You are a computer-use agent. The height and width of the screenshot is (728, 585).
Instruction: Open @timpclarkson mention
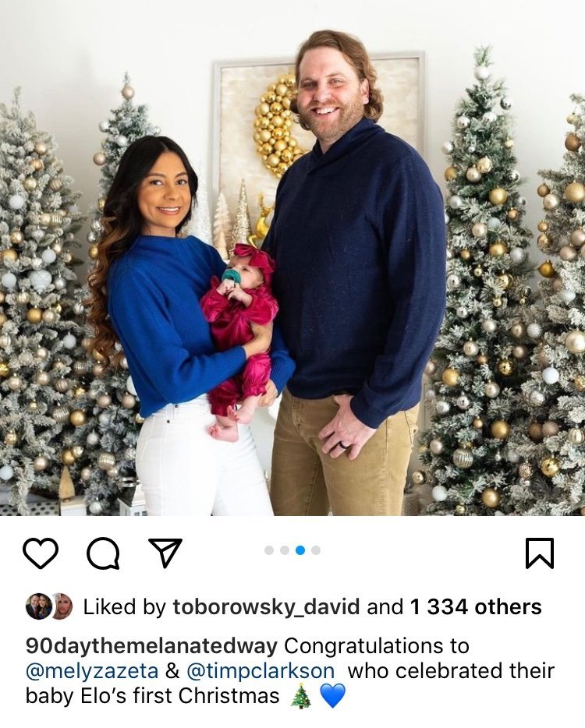[x=261, y=671]
